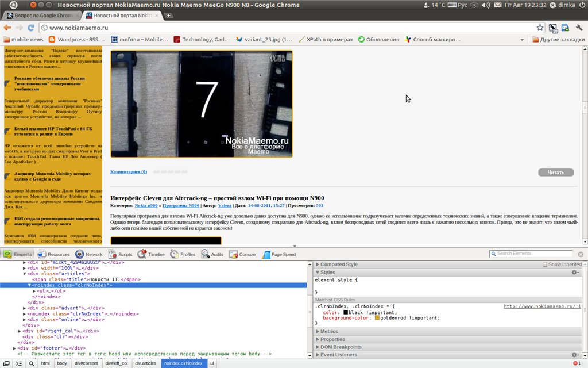588x368 pixels.
Task: Switch to the "Вопрос по Google Chrome" tab
Action: point(40,16)
